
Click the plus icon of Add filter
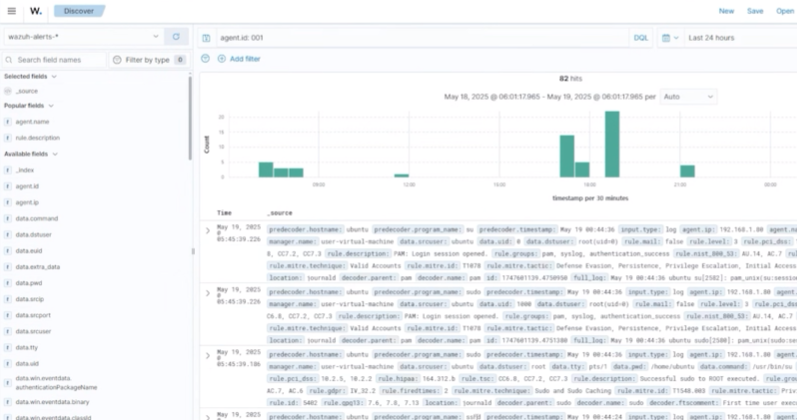point(222,58)
